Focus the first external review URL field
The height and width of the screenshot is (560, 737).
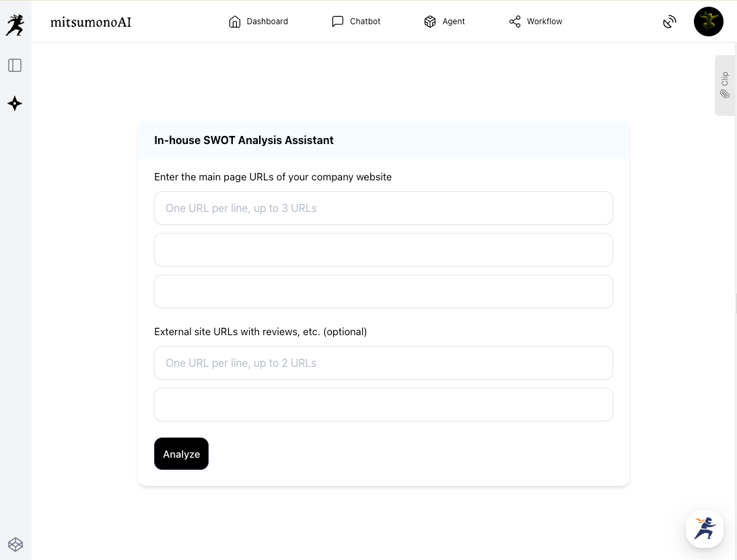click(384, 363)
